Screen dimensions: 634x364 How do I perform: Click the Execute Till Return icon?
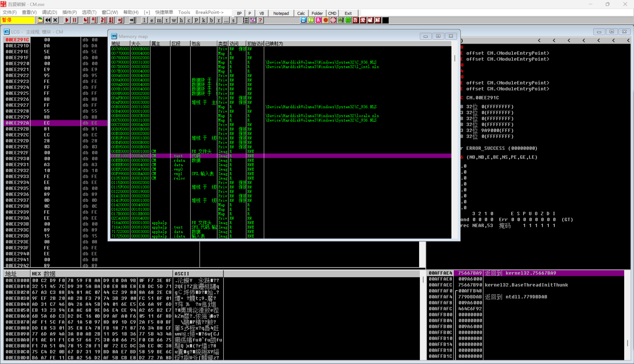[x=121, y=20]
